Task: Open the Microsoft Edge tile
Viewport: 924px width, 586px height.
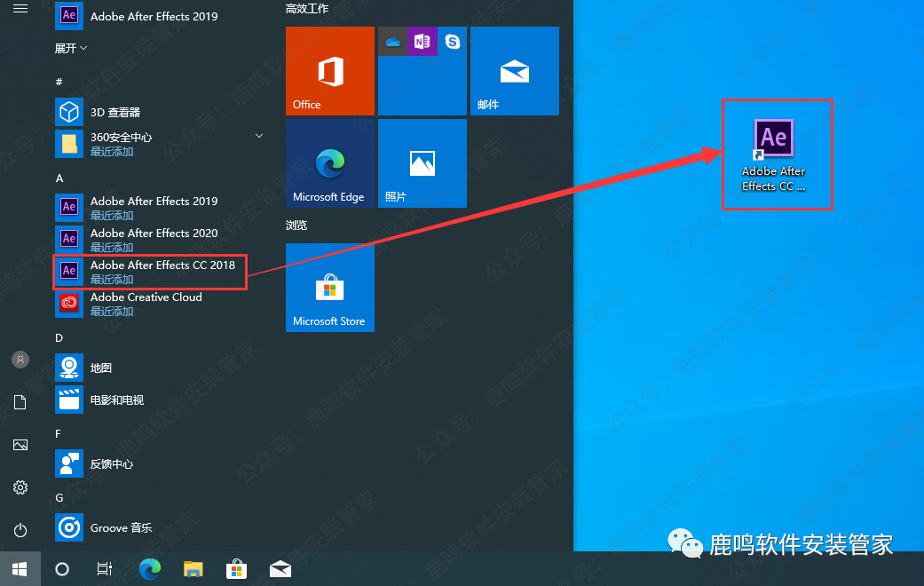Action: coord(330,163)
